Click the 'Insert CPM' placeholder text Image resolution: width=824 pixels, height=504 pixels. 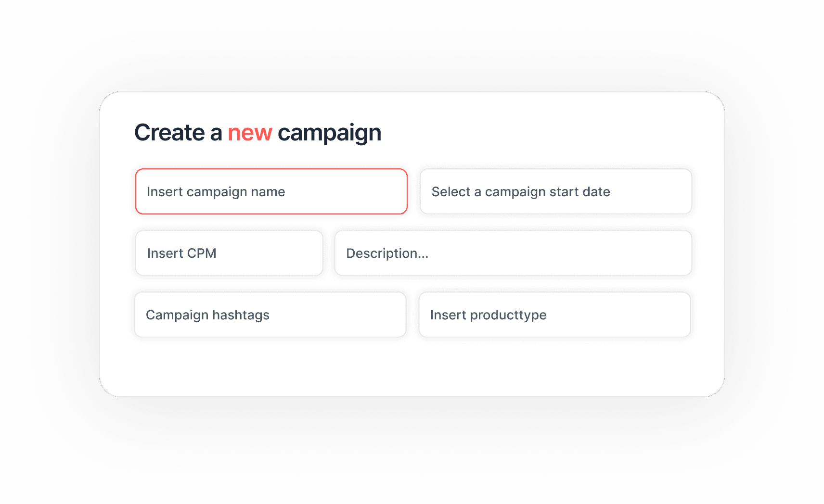coord(182,253)
